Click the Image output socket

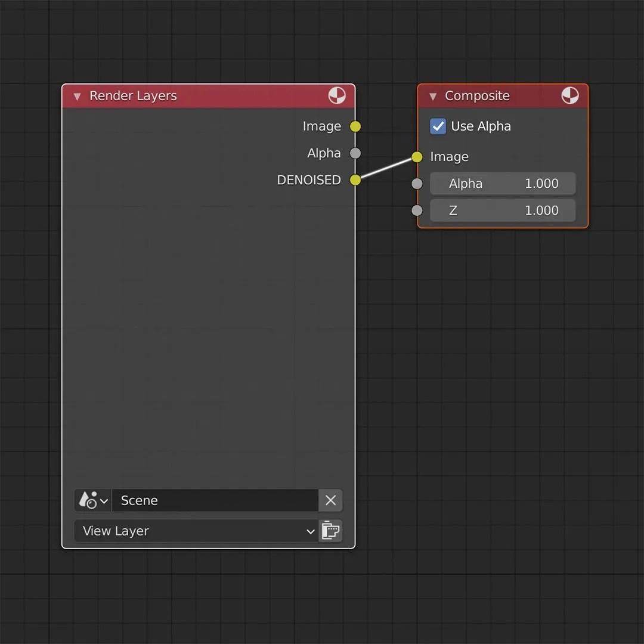(355, 126)
